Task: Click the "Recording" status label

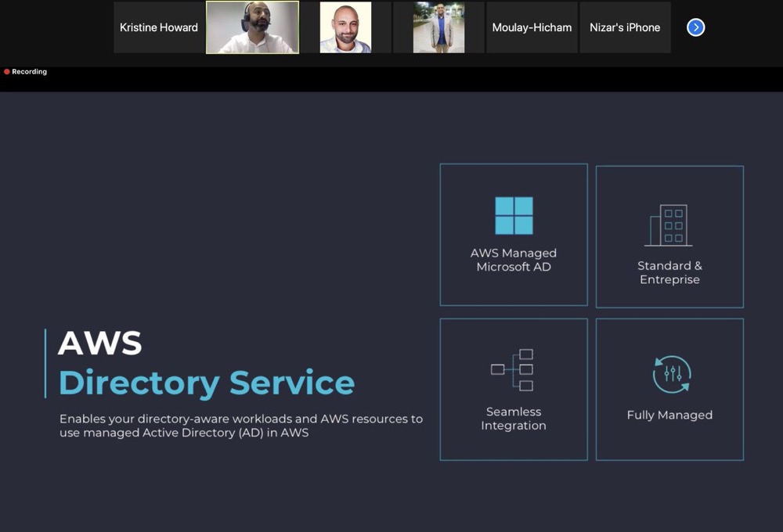Action: pos(30,71)
